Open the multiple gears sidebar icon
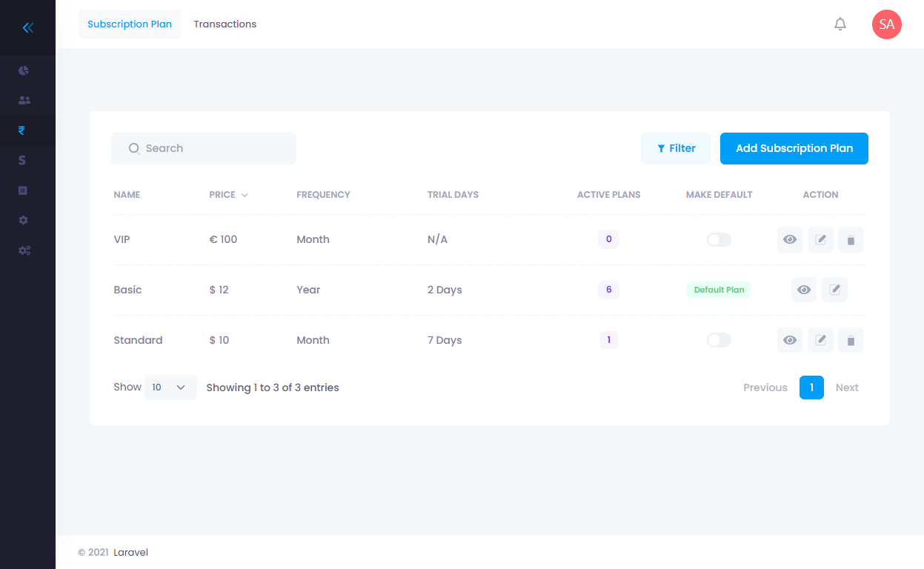 (x=24, y=250)
